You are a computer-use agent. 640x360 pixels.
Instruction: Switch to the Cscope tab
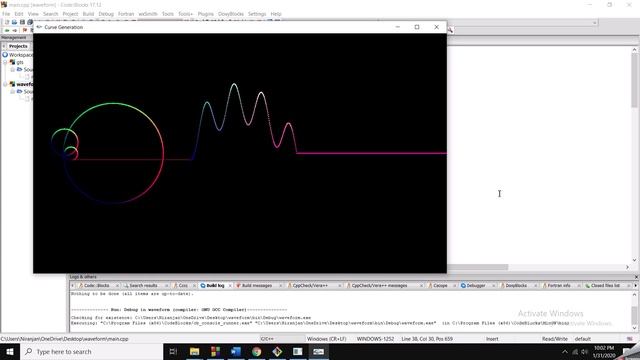click(440, 286)
